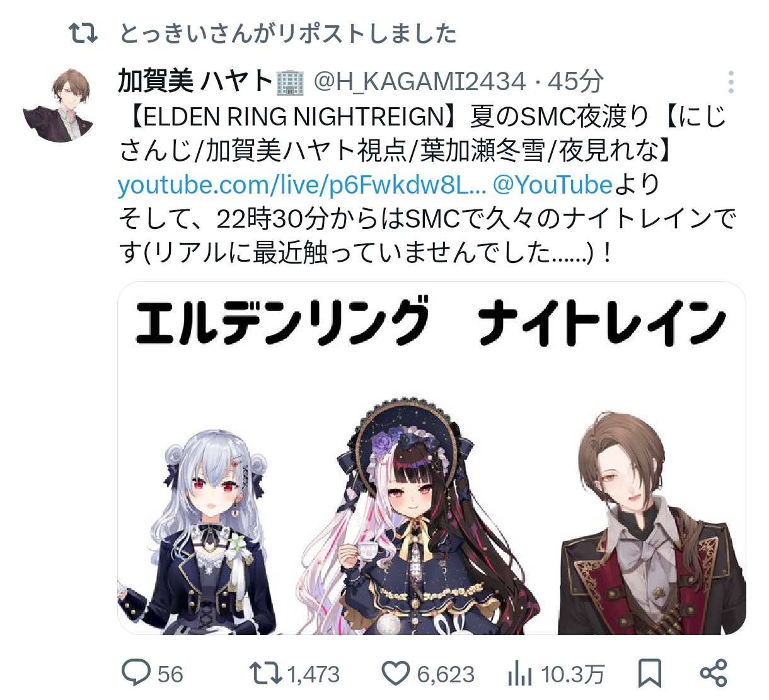Click the 10.3万 view count

pyautogui.click(x=573, y=674)
